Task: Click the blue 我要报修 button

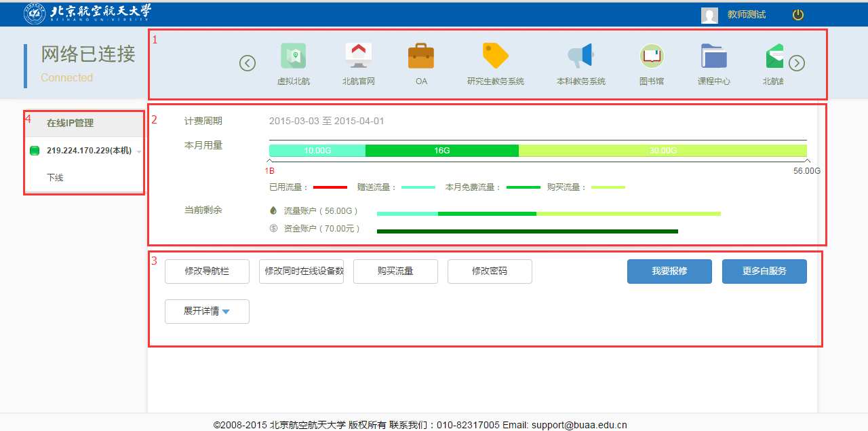Action: (669, 271)
